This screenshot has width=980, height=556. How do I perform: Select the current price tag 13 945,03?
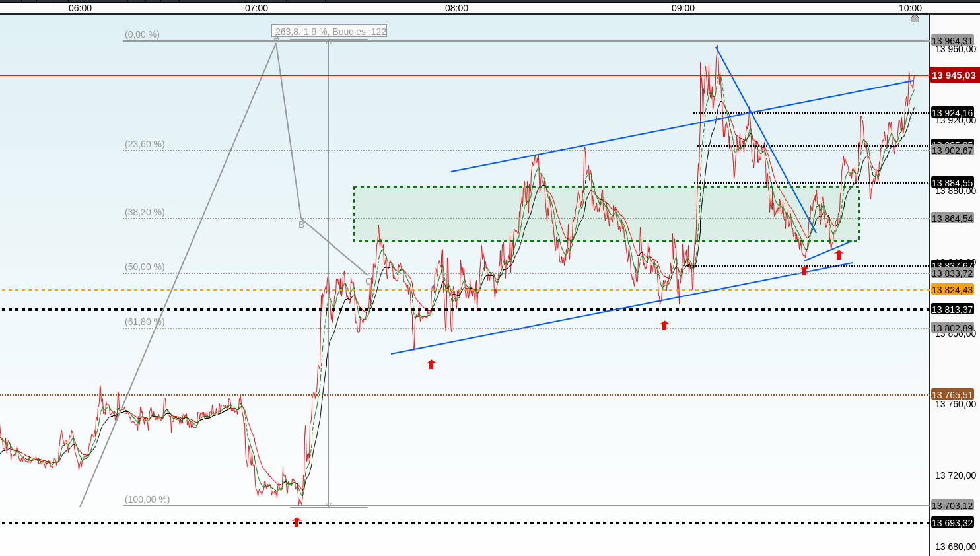(x=954, y=75)
